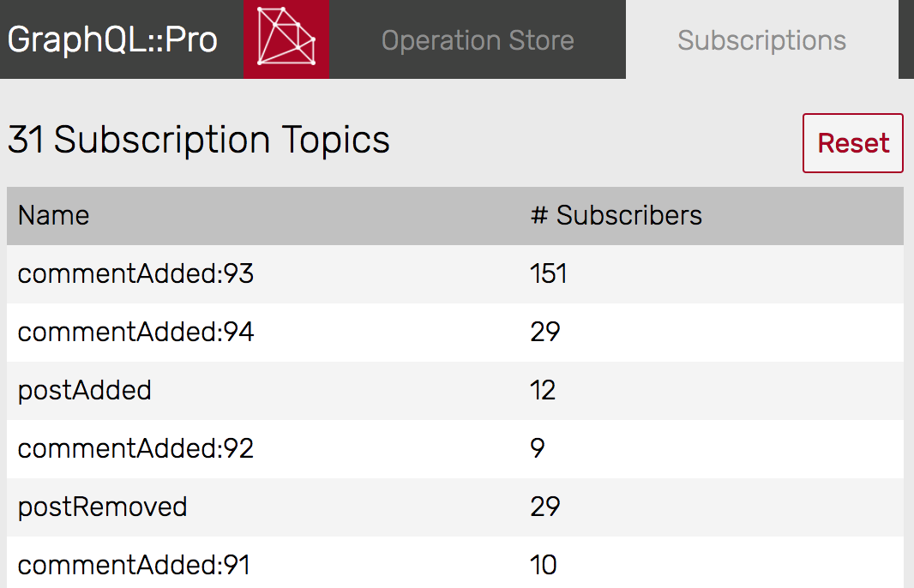
Task: Click subscriber count 10 beside commentAdded:91
Action: pos(544,565)
